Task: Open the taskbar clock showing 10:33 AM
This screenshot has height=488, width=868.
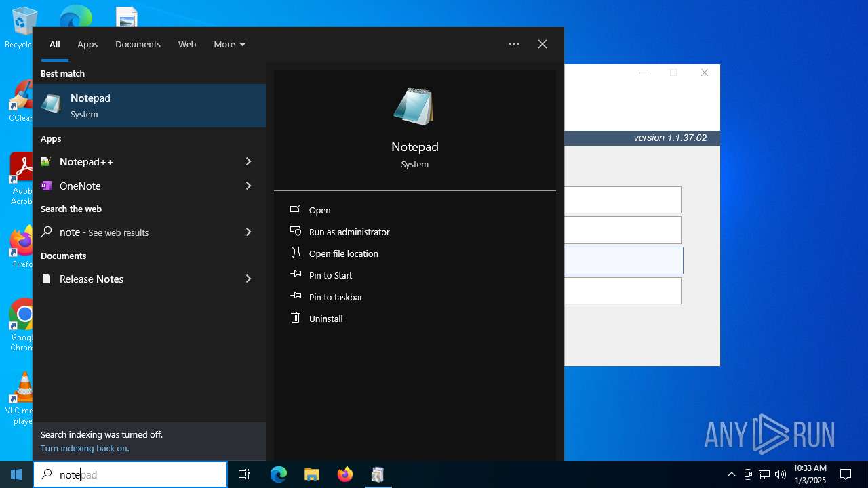Action: click(810, 474)
